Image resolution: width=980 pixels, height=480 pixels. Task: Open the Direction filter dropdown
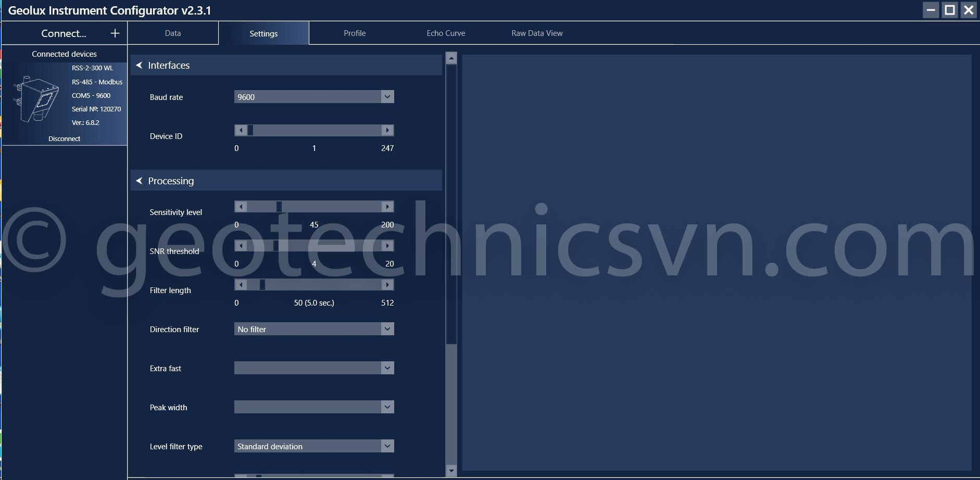tap(387, 329)
